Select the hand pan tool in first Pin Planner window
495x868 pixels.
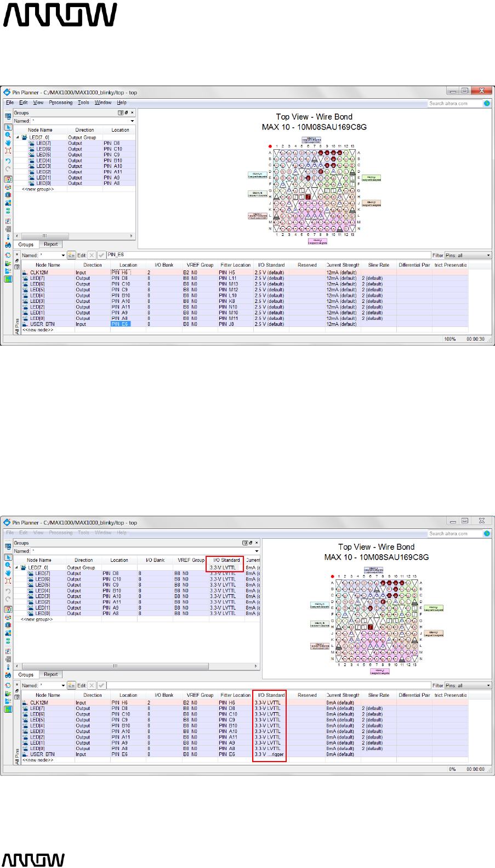[8, 143]
